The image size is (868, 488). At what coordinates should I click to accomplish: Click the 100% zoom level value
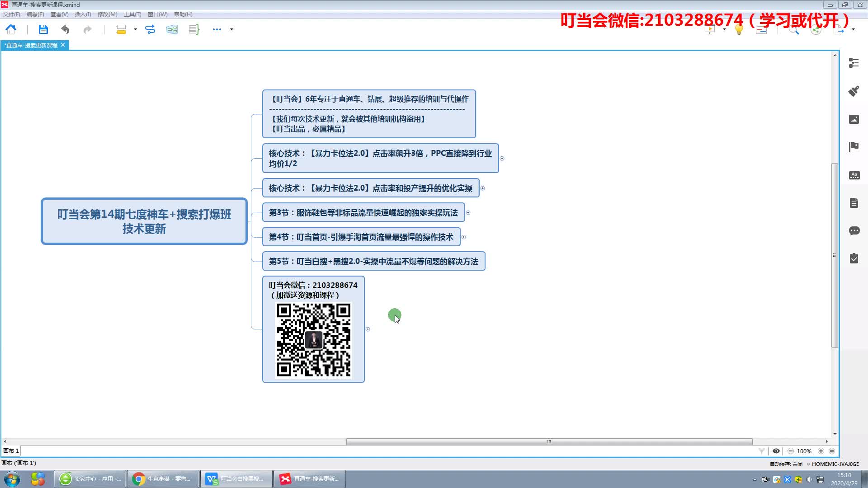(804, 451)
